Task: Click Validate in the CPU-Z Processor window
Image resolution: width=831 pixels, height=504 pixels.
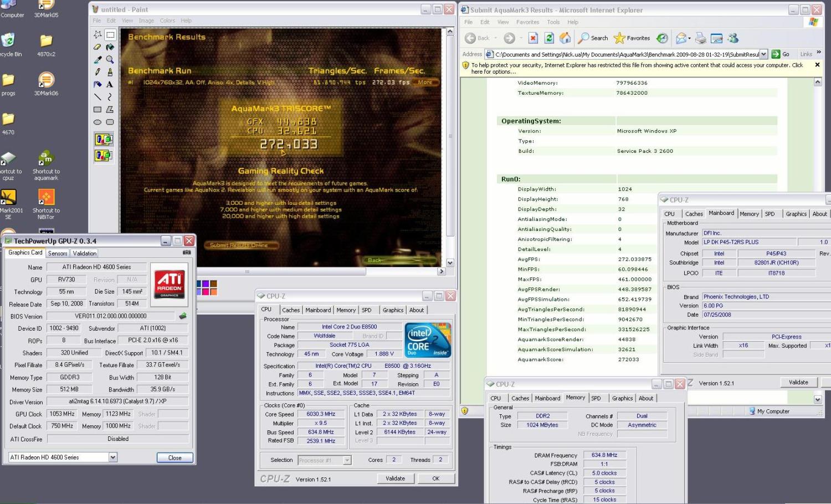Action: [396, 479]
